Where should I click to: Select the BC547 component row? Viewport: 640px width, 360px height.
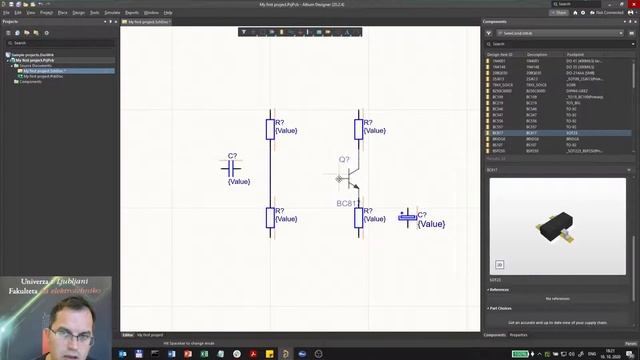(558, 115)
